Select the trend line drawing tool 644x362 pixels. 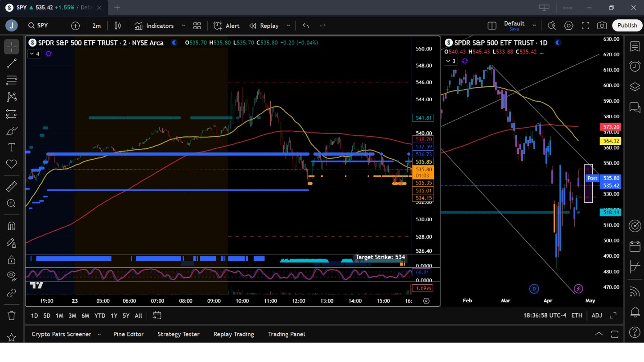pyautogui.click(x=12, y=64)
